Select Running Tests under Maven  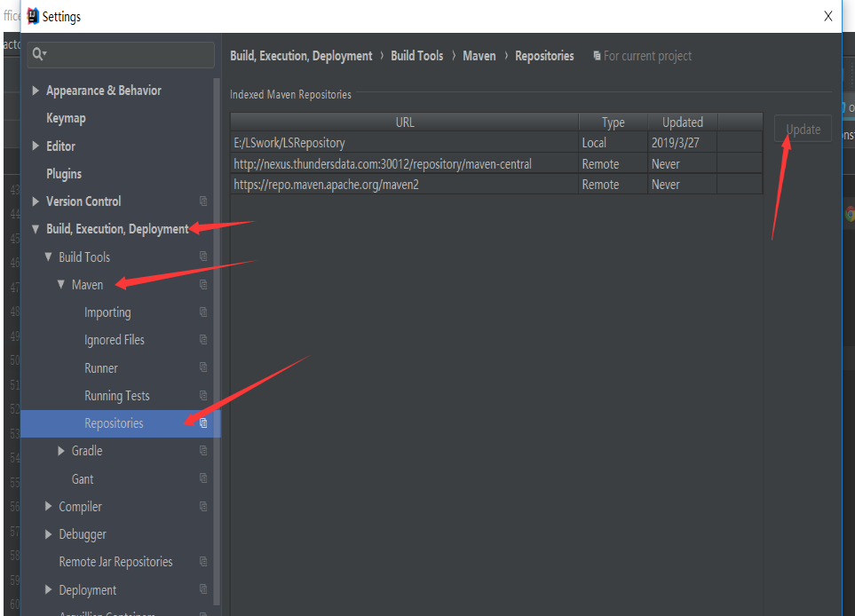[116, 396]
